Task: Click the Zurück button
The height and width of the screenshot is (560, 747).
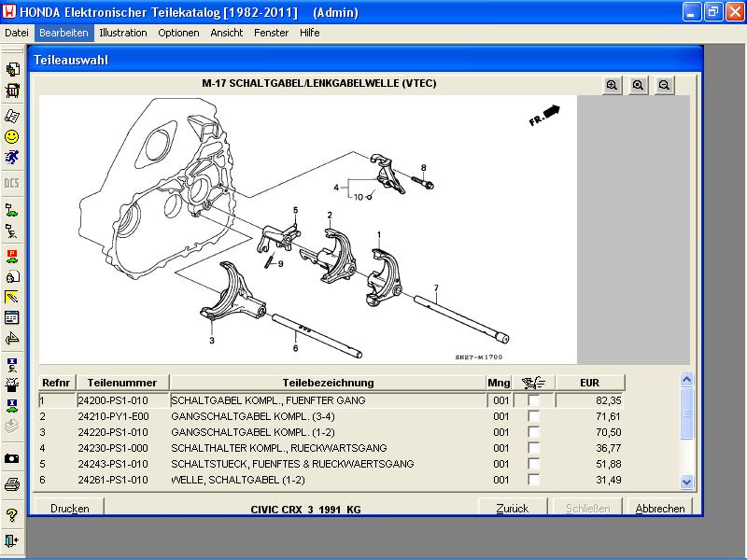Action: pyautogui.click(x=513, y=508)
